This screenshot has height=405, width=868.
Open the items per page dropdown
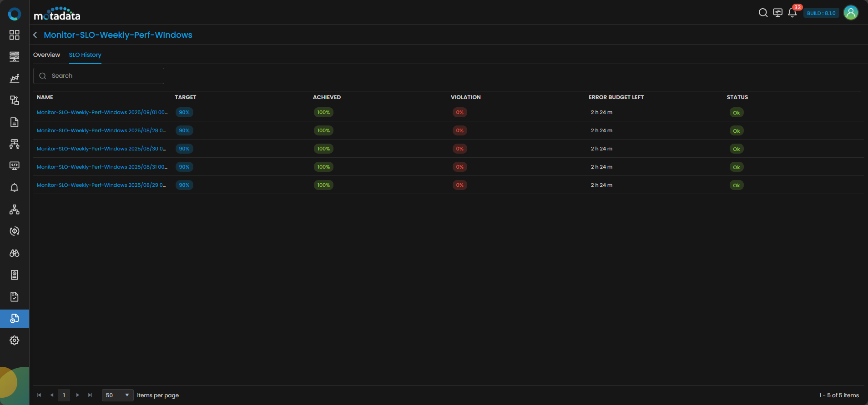(117, 395)
